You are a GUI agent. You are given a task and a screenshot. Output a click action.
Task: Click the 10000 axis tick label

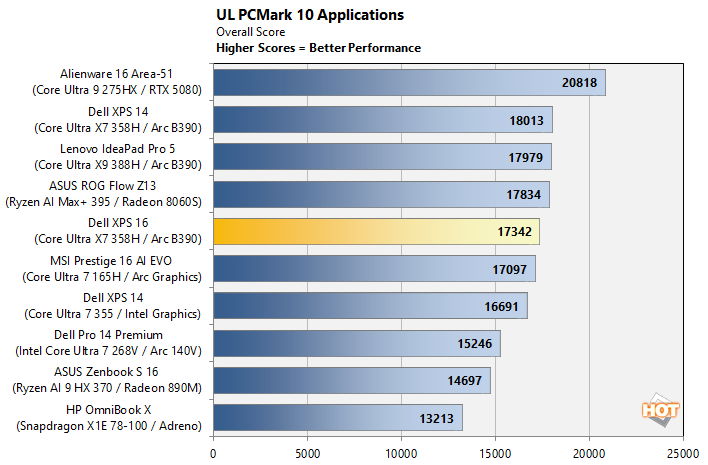click(401, 453)
